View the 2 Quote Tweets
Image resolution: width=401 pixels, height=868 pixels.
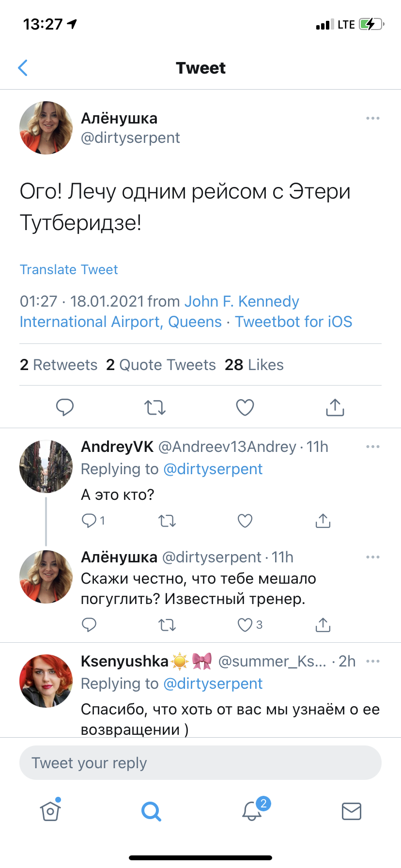pos(161,365)
